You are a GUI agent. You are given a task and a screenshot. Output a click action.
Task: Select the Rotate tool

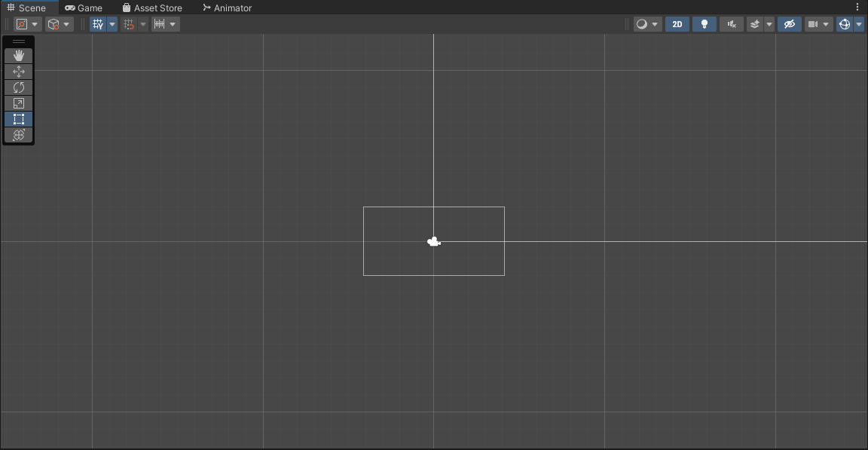18,87
